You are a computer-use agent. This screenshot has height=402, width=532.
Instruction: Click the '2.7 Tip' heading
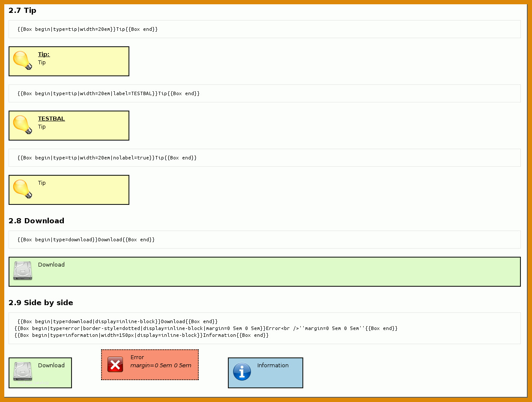(22, 10)
